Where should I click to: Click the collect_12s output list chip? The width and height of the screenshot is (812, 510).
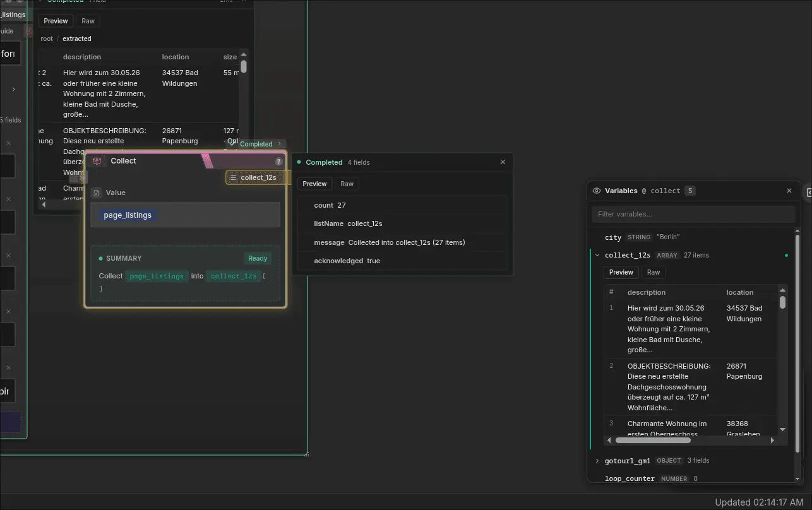258,177
